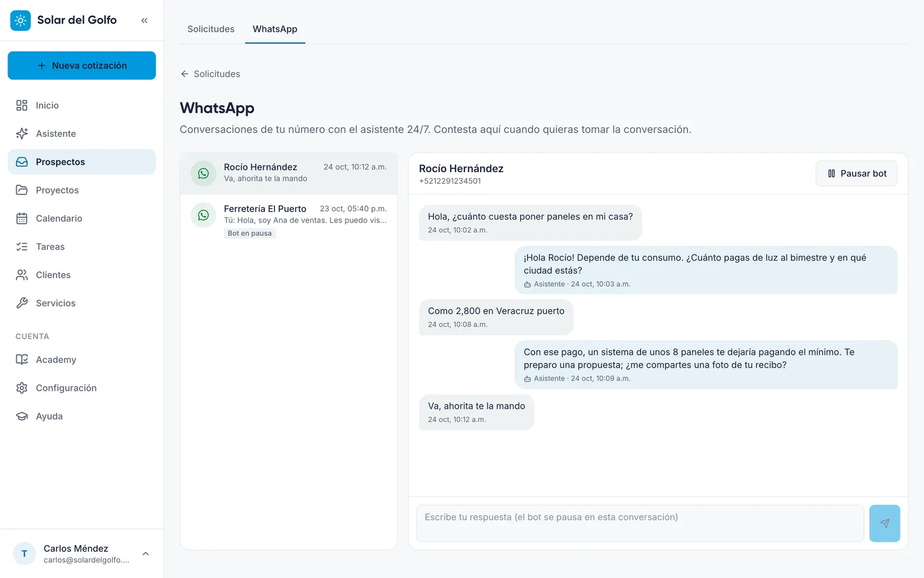Select the Prospectos inbox icon
Image resolution: width=924 pixels, height=578 pixels.
point(22,162)
